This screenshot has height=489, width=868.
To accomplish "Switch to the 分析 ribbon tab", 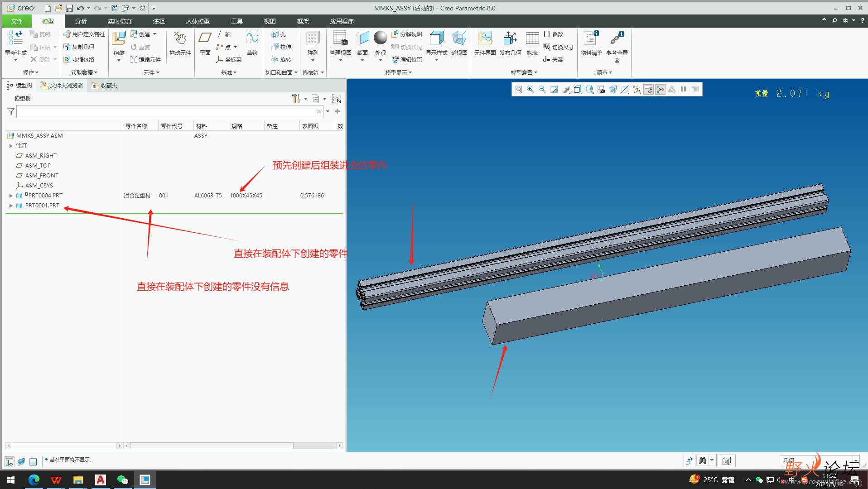I will (x=81, y=21).
